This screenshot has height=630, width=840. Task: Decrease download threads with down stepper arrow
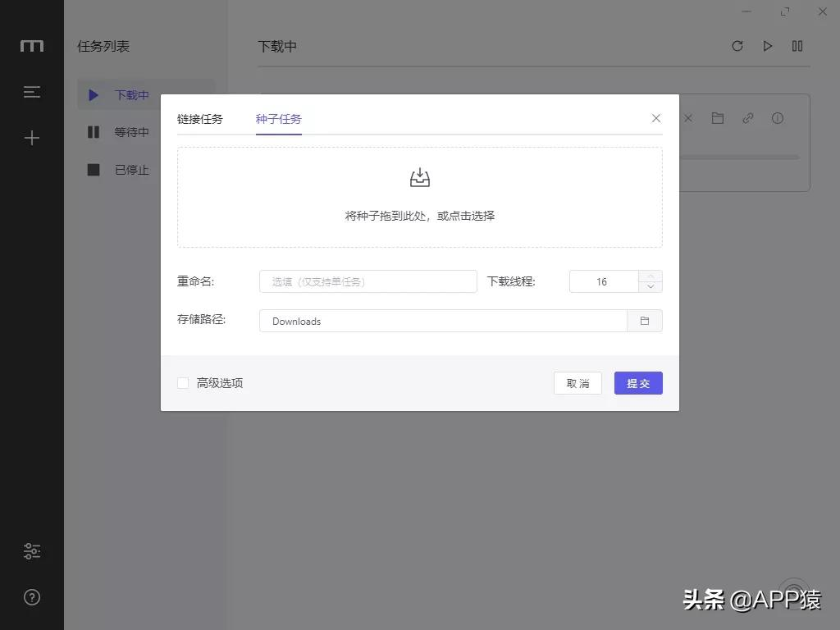pos(650,286)
